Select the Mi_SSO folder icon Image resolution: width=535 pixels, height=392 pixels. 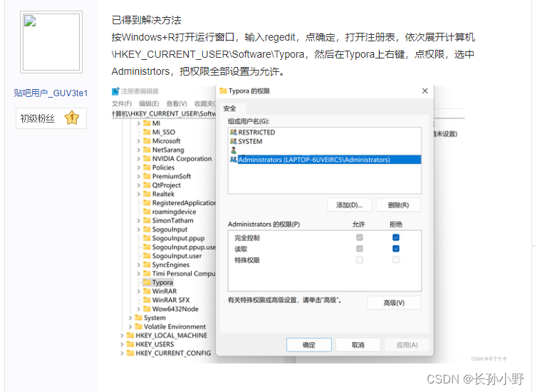(x=147, y=132)
